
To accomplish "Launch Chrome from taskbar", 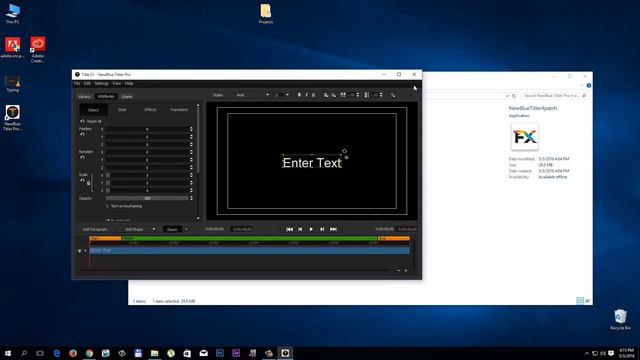I will click(x=89, y=353).
